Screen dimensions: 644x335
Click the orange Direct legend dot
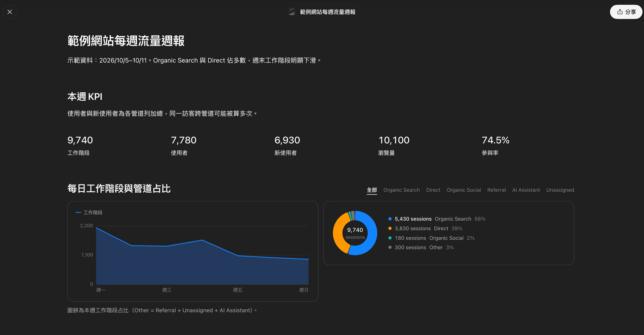pyautogui.click(x=390, y=228)
